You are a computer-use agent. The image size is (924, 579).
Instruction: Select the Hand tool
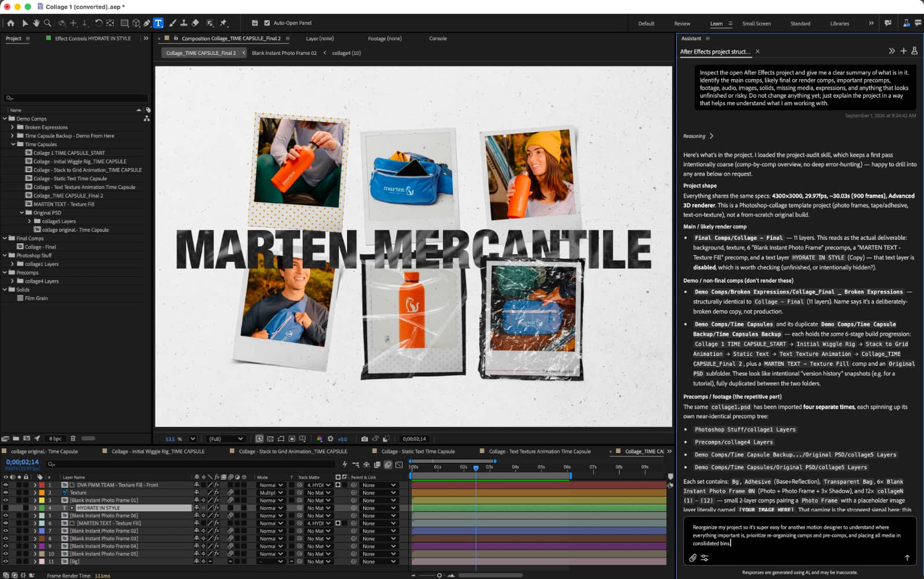click(x=36, y=23)
